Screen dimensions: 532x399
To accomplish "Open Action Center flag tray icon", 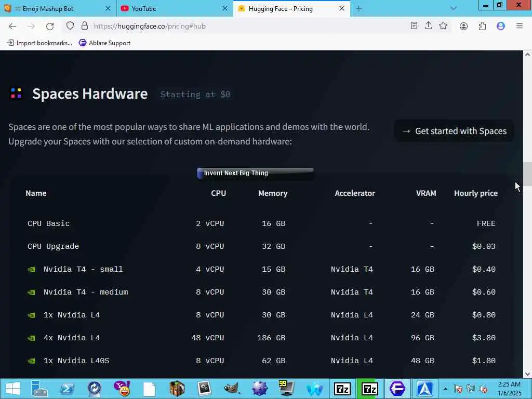I will (x=458, y=389).
